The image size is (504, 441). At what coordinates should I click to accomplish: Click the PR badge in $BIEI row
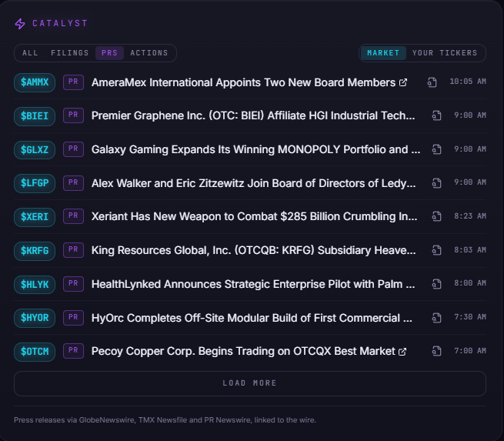(73, 115)
